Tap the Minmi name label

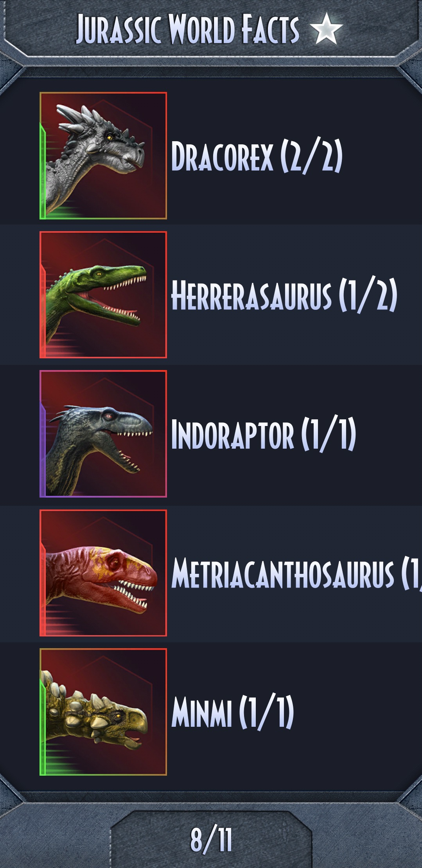coord(202,712)
